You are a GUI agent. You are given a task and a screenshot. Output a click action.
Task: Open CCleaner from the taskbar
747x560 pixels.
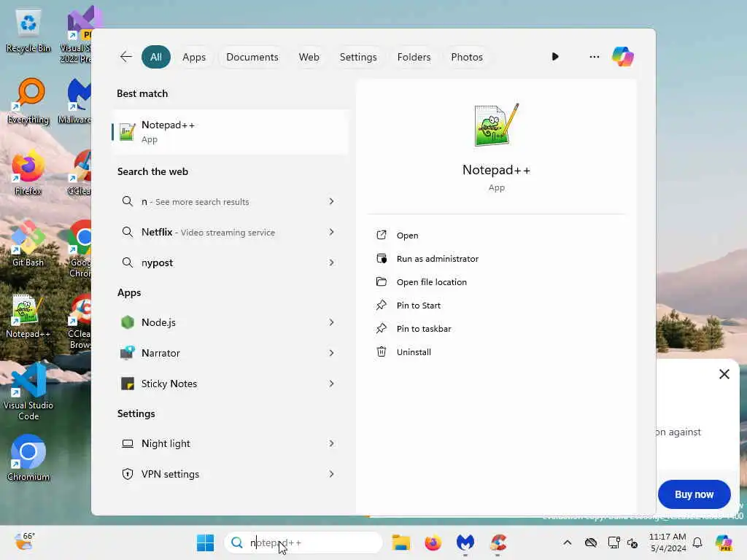[498, 542]
